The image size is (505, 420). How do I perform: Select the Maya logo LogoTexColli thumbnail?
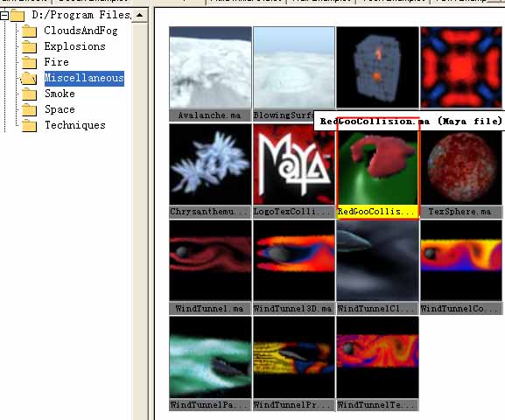294,164
